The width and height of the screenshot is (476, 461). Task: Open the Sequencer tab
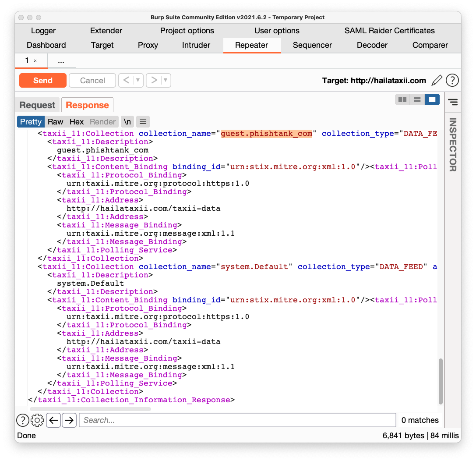(312, 45)
